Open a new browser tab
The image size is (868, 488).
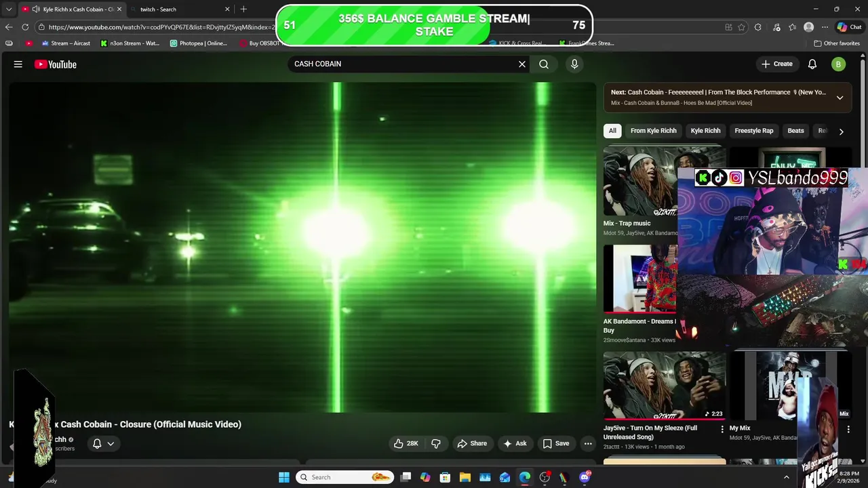pyautogui.click(x=243, y=9)
